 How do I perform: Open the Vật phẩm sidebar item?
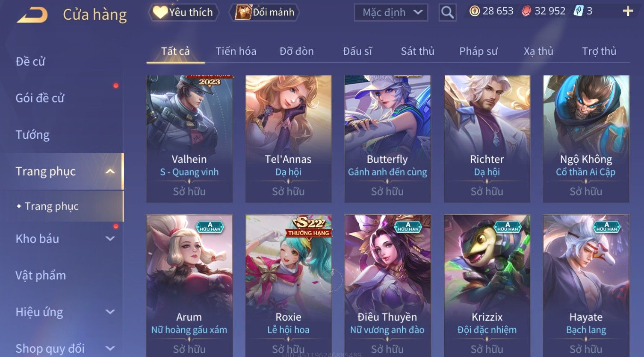coord(41,275)
